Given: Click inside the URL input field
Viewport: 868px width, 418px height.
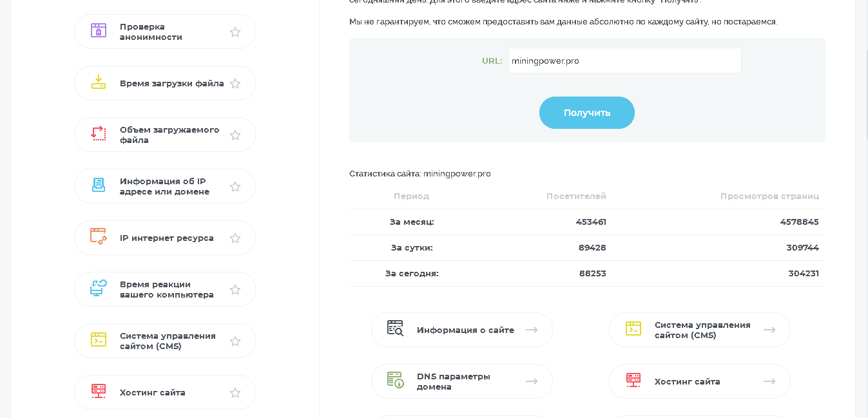Looking at the screenshot, I should coord(624,61).
